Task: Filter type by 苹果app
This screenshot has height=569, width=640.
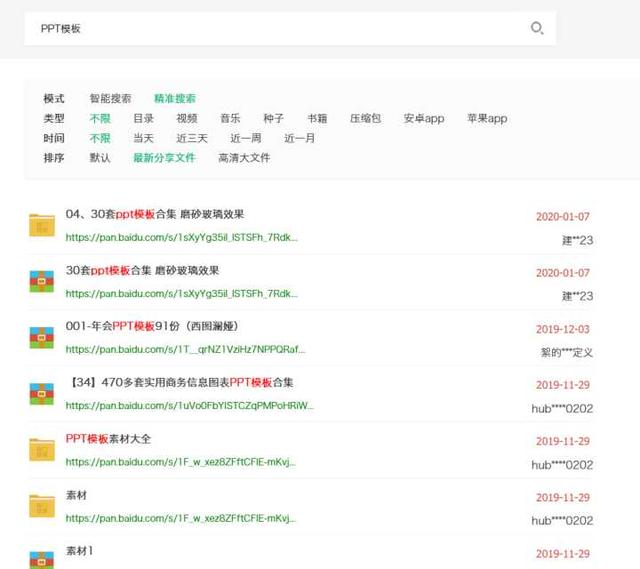Action: pyautogui.click(x=487, y=118)
